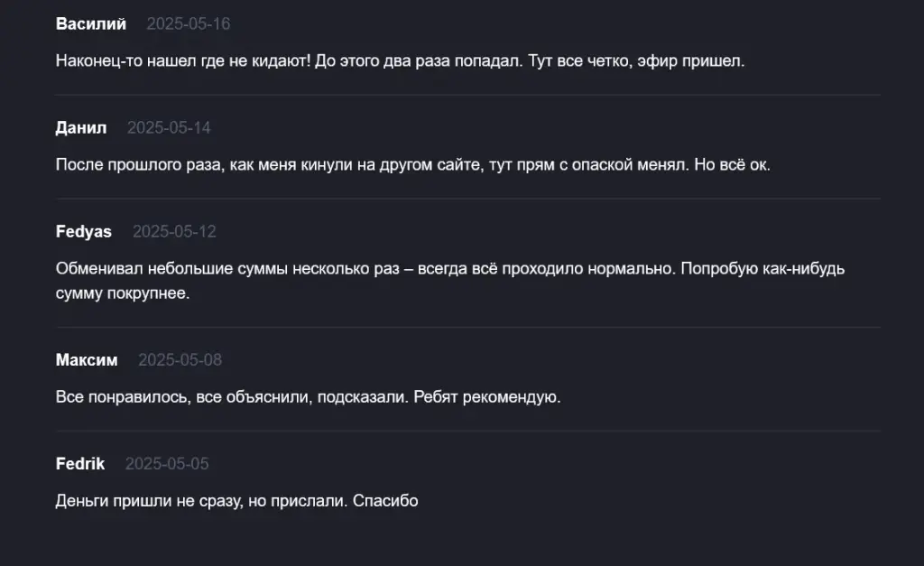Screen dimensions: 924x566
Task: Click Fedrik's review ending with Спасибо
Action: [237, 501]
